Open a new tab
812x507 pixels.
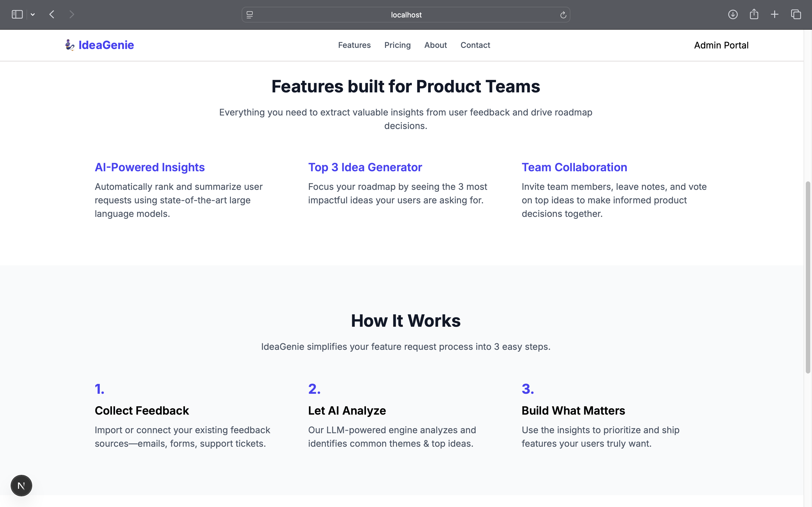click(x=775, y=14)
